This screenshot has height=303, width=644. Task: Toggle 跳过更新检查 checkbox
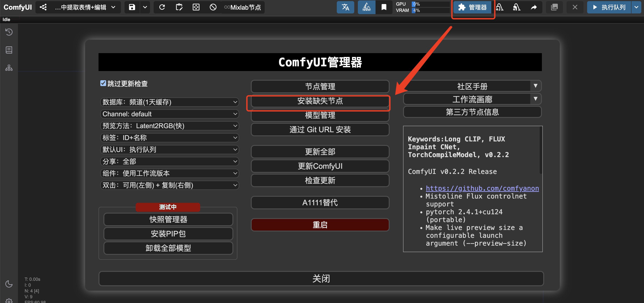click(x=103, y=83)
